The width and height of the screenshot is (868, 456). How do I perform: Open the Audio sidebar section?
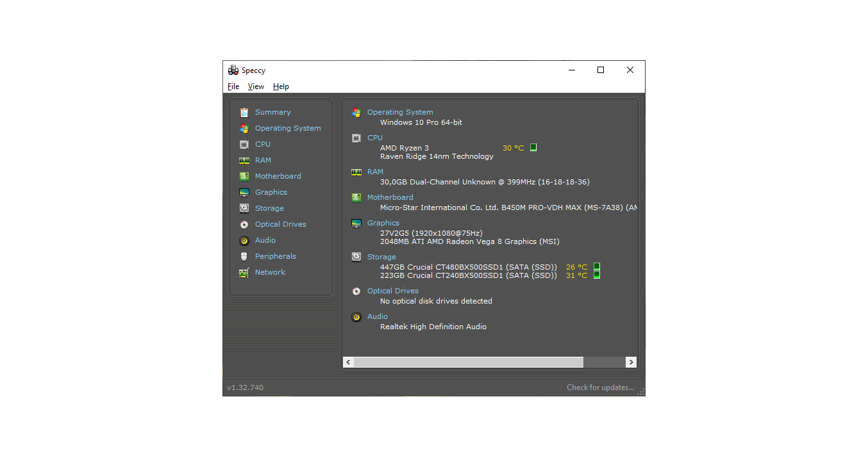[x=265, y=240]
